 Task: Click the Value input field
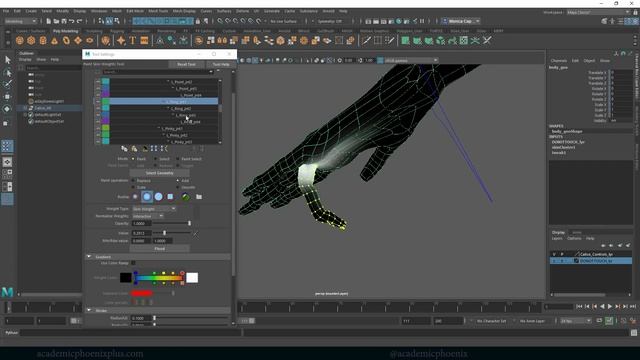click(141, 233)
